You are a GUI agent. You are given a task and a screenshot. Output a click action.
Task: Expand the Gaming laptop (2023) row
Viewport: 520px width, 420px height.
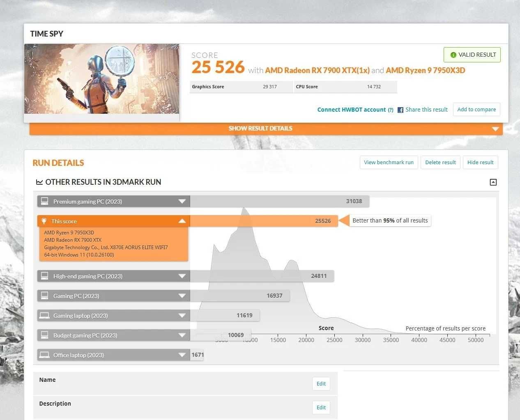point(182,316)
